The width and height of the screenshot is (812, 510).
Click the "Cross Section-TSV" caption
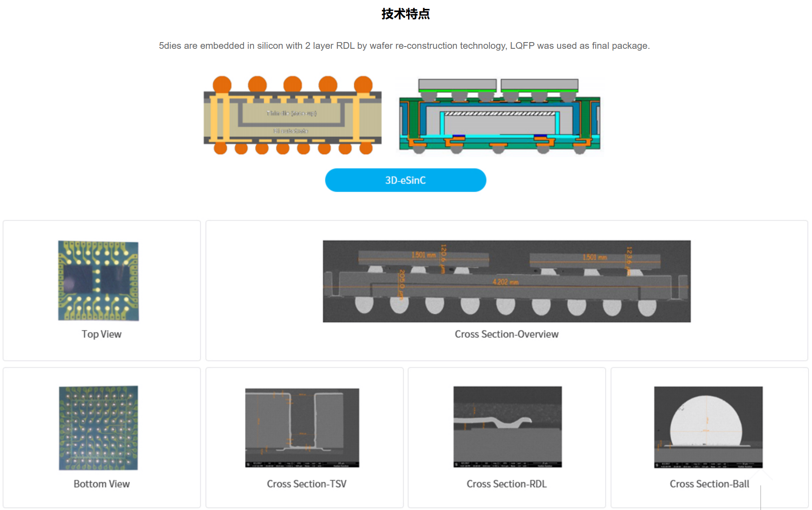[306, 484]
